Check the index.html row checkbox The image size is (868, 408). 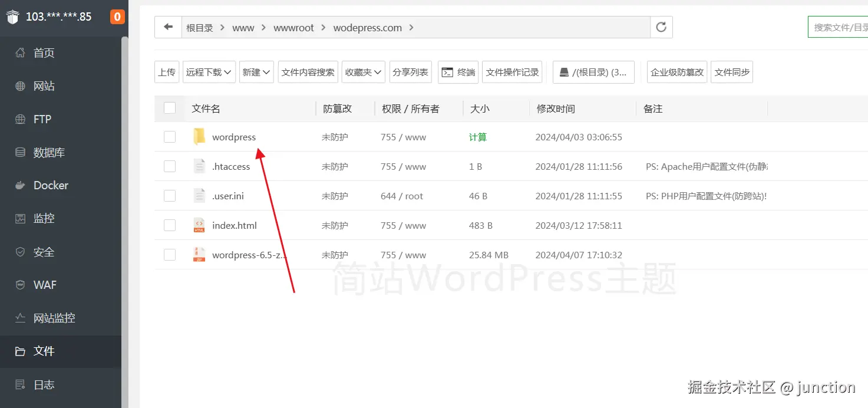tap(170, 225)
